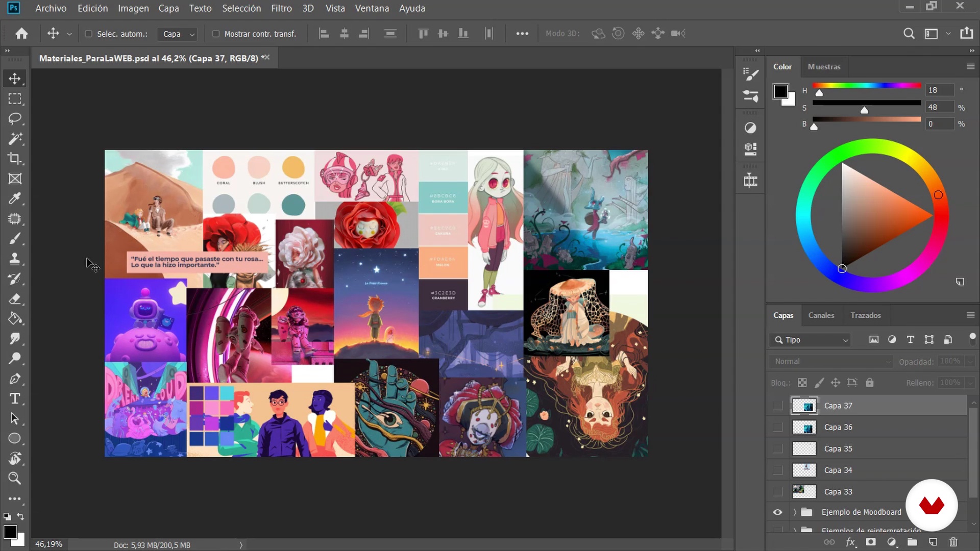
Task: Show Capa 35 layer visibility
Action: 777,448
